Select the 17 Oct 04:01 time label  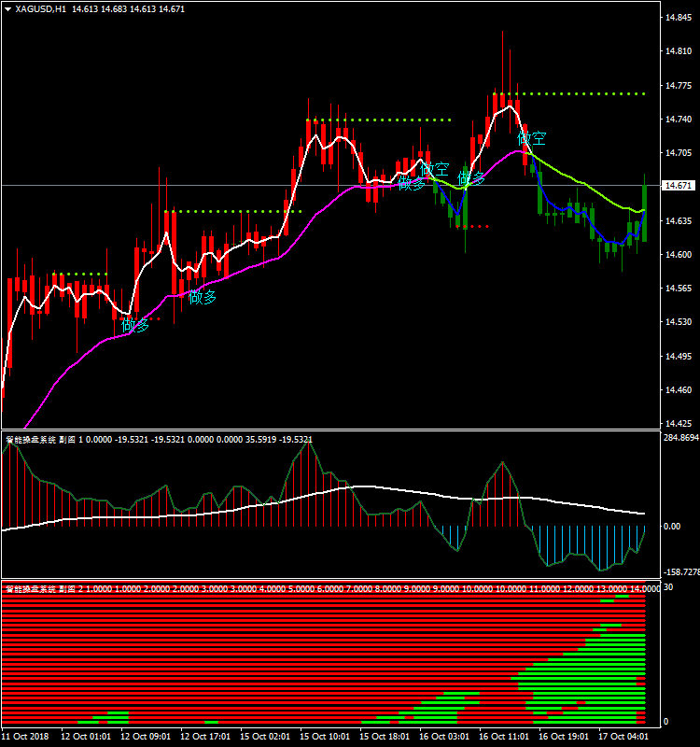(x=625, y=736)
